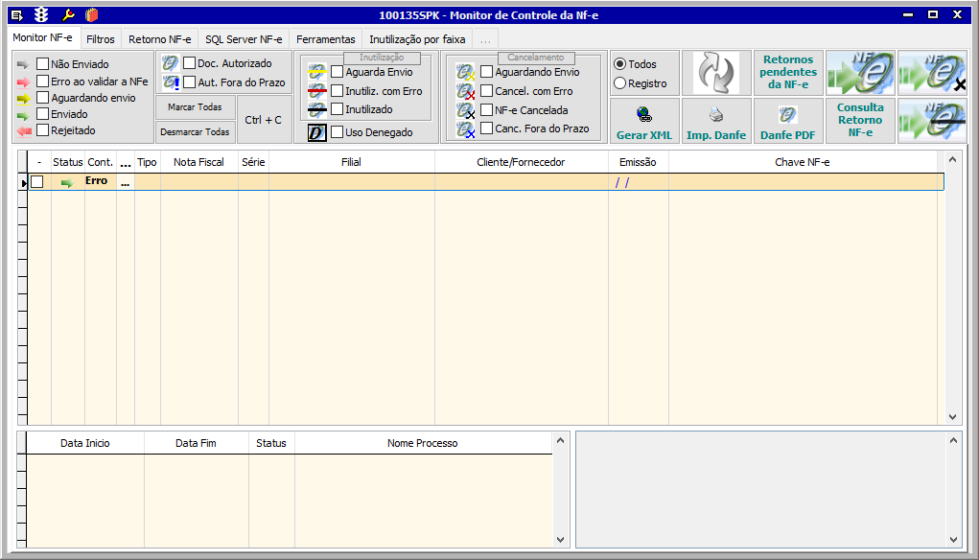This screenshot has height=560, width=979.
Task: Toggle the NF-e Cancelada checkbox
Action: click(487, 110)
